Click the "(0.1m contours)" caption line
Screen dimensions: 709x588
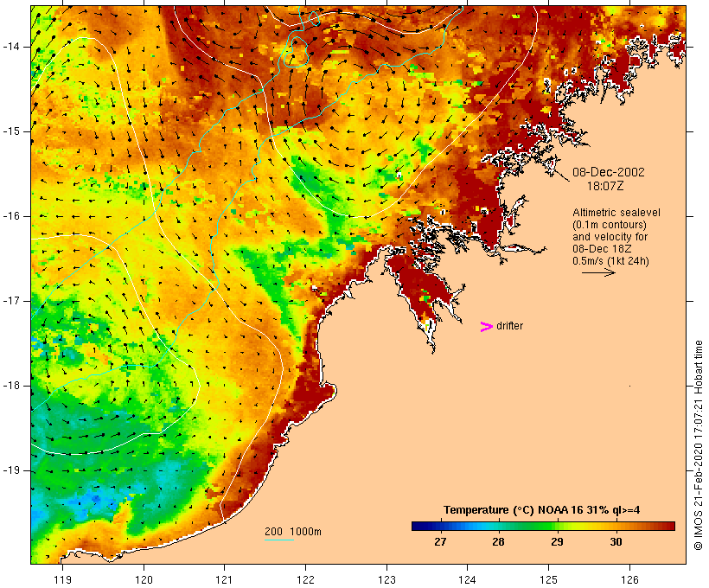pos(610,225)
